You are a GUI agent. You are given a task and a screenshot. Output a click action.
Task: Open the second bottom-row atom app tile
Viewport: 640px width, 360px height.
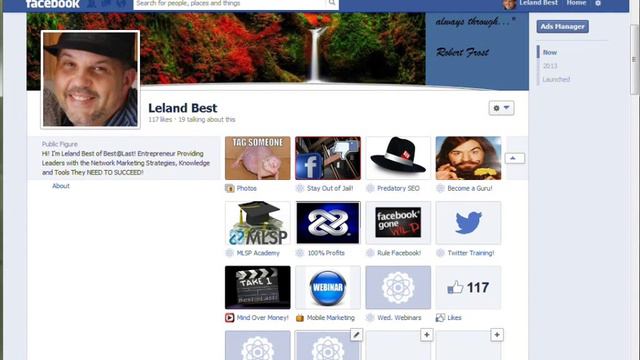point(328,345)
